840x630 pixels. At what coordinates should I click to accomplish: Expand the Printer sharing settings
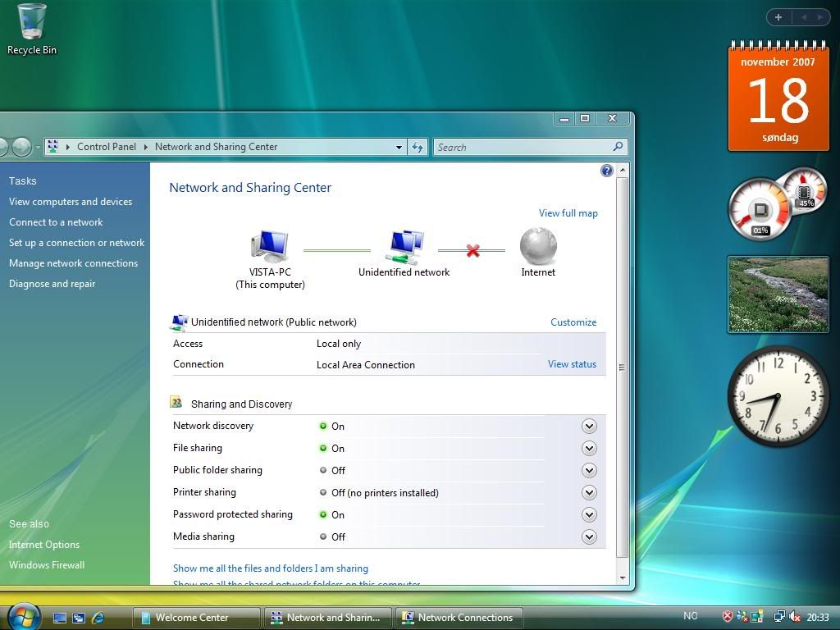click(589, 492)
